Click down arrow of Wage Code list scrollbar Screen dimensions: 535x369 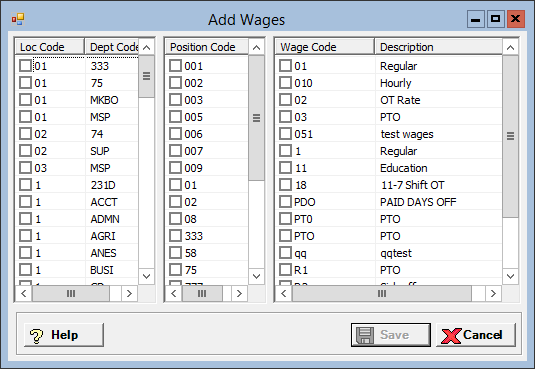pyautogui.click(x=510, y=276)
